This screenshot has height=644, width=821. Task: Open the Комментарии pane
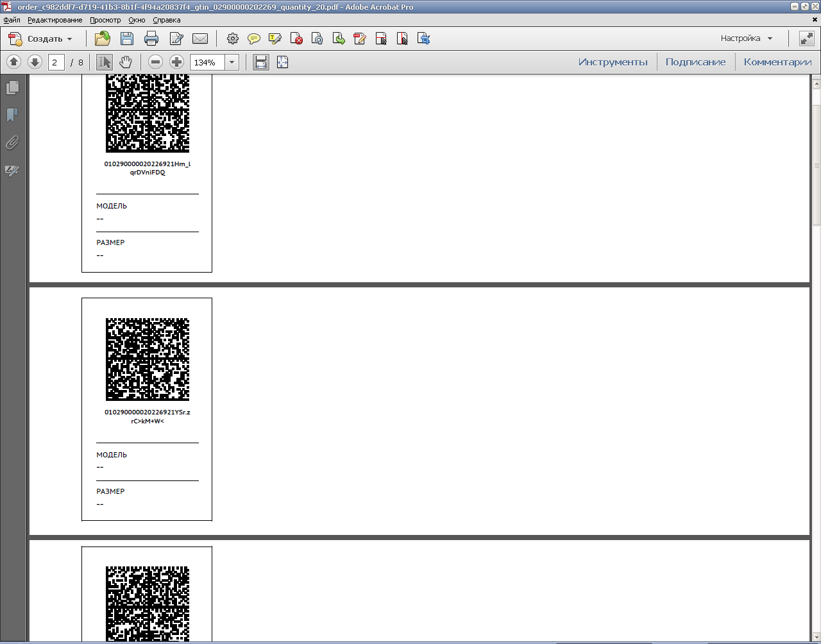[777, 62]
